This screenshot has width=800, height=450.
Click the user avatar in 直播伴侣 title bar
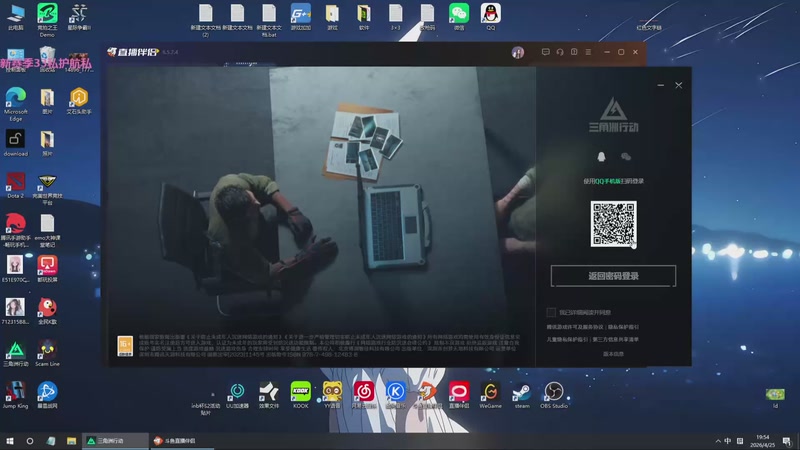[x=517, y=52]
